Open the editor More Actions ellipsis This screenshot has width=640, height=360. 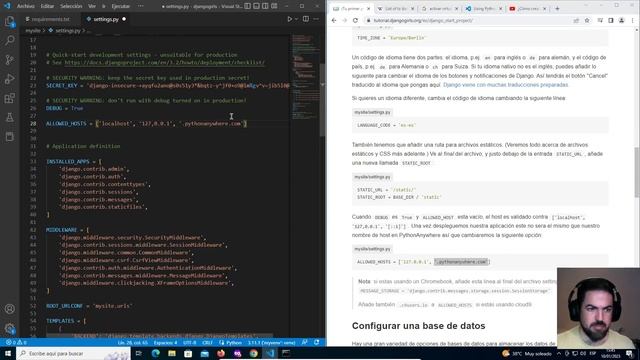coord(316,19)
